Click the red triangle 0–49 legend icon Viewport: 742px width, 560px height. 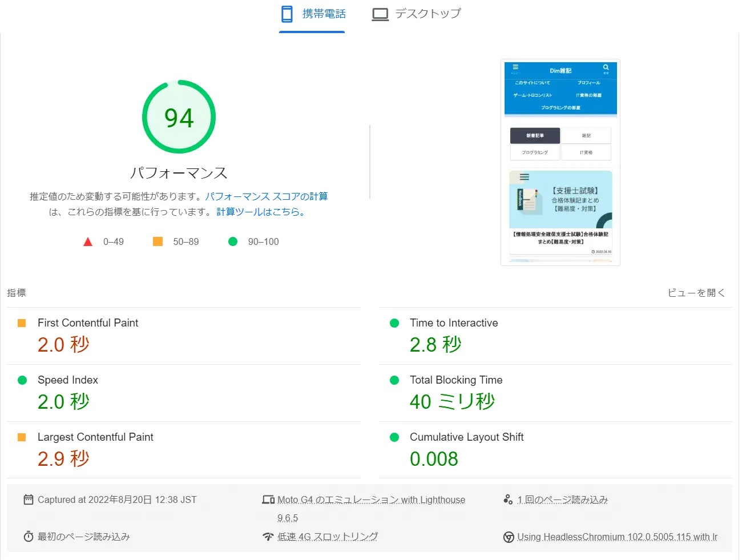point(88,242)
